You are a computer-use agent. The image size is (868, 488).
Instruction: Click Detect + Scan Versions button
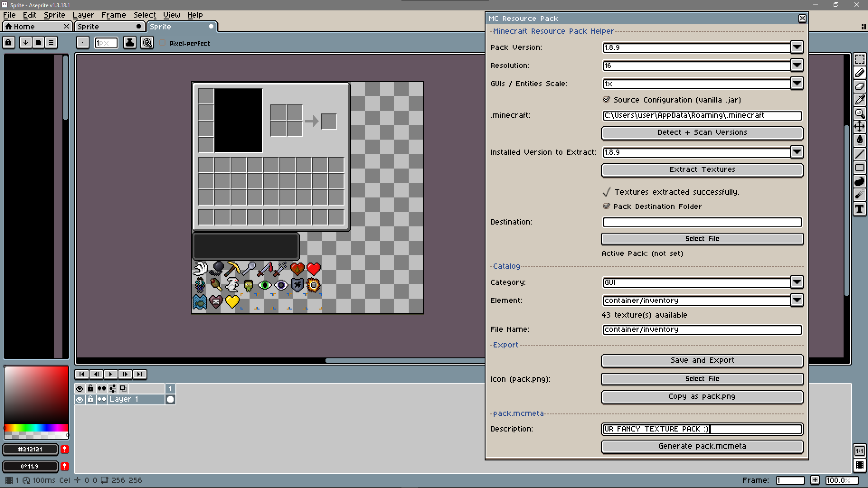click(x=702, y=133)
